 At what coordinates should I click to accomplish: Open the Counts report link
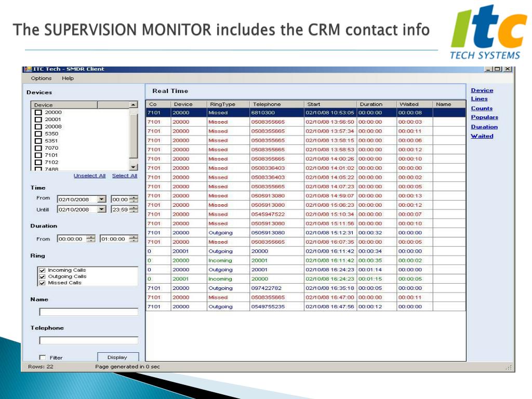click(x=482, y=108)
